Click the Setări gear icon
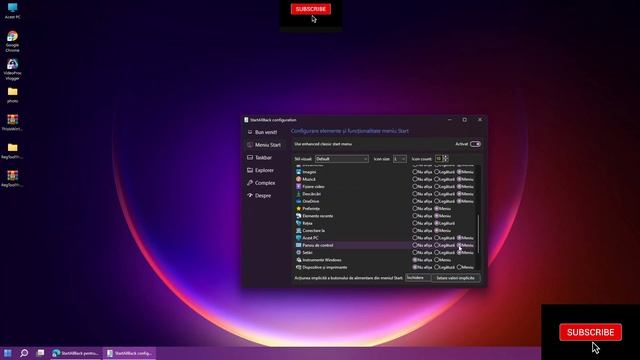640x360 pixels. [x=298, y=253]
